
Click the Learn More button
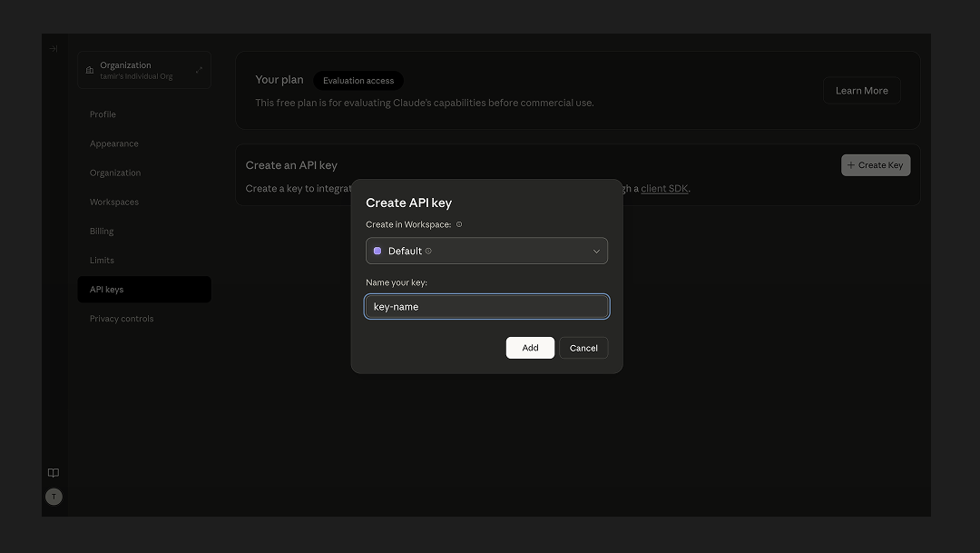(861, 91)
